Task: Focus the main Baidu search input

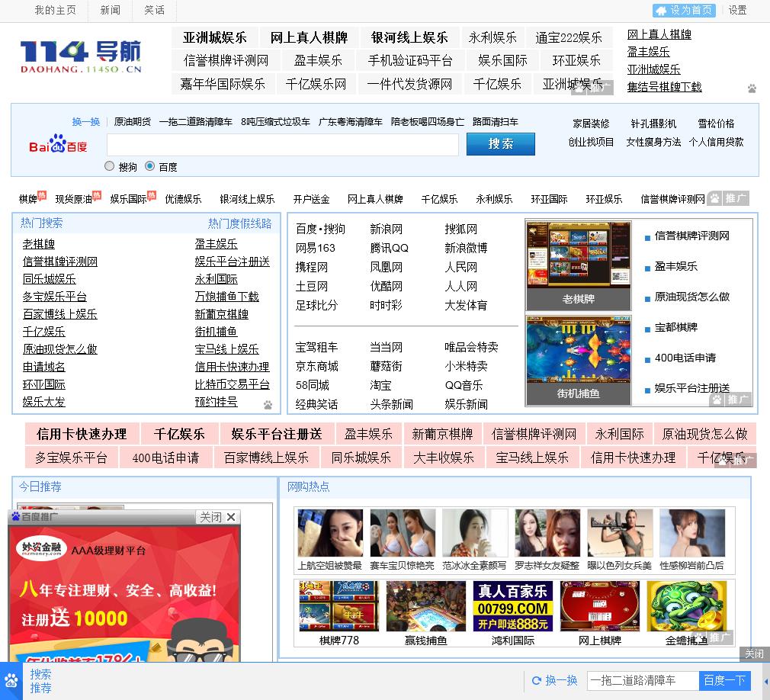Action: (283, 144)
